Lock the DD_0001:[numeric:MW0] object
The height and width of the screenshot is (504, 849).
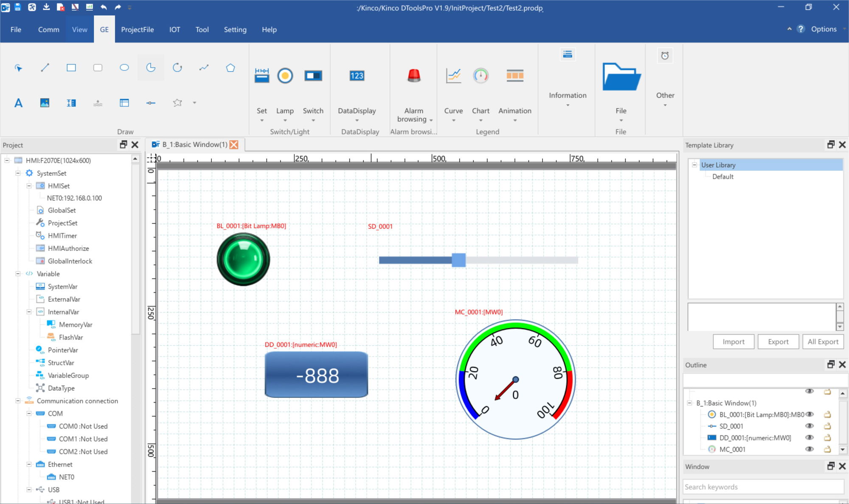828,437
